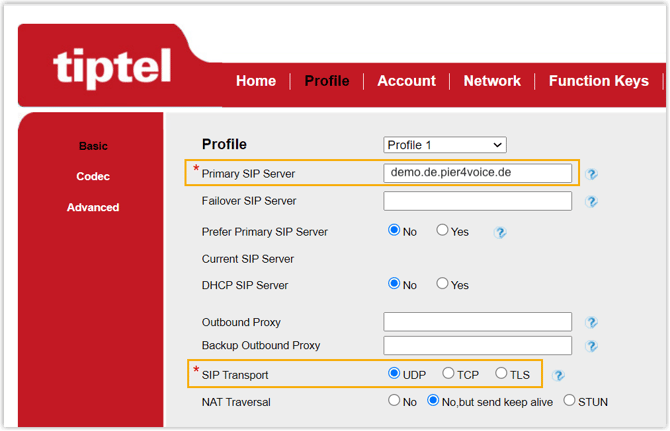Open help icon for Prefer Primary SIP Server
Image resolution: width=670 pixels, height=431 pixels.
tap(500, 232)
